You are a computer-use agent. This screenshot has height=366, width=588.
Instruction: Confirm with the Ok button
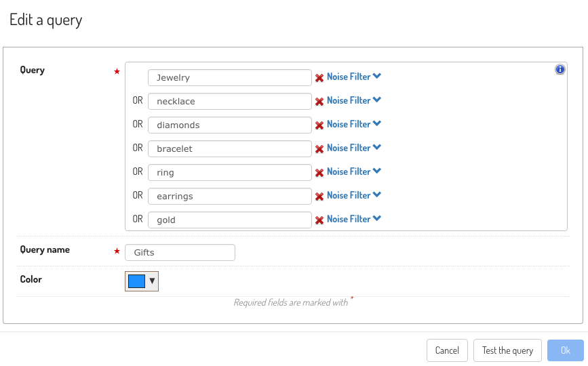(566, 350)
